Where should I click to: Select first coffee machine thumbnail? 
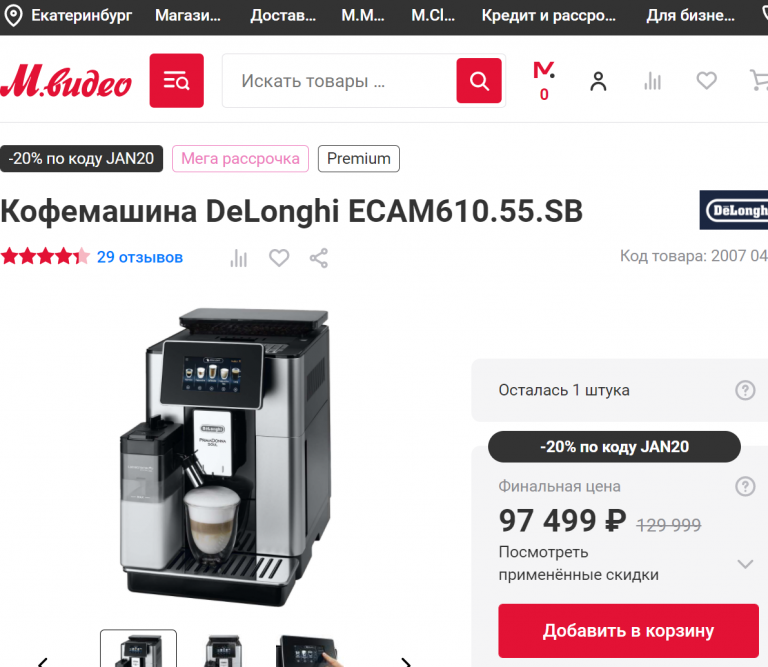138,648
